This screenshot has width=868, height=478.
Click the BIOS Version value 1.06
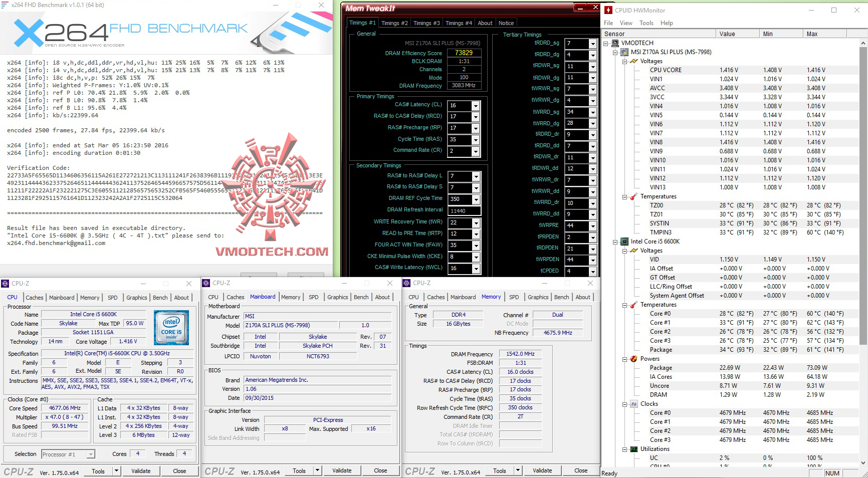coord(318,389)
